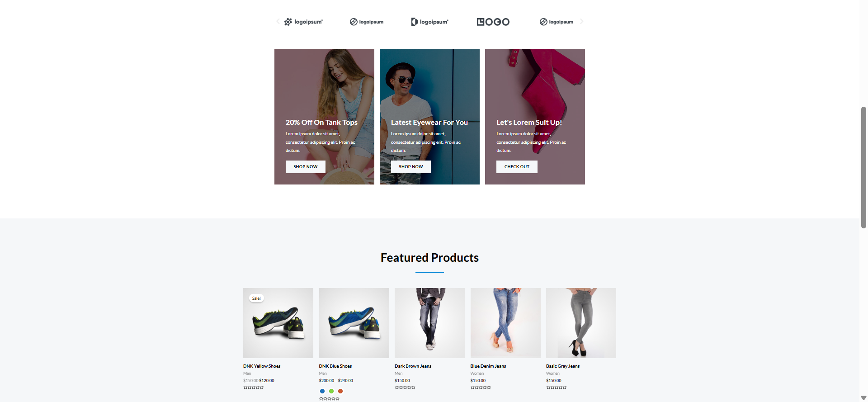868x402 pixels.
Task: Click the CHECK OUT button
Action: point(517,167)
